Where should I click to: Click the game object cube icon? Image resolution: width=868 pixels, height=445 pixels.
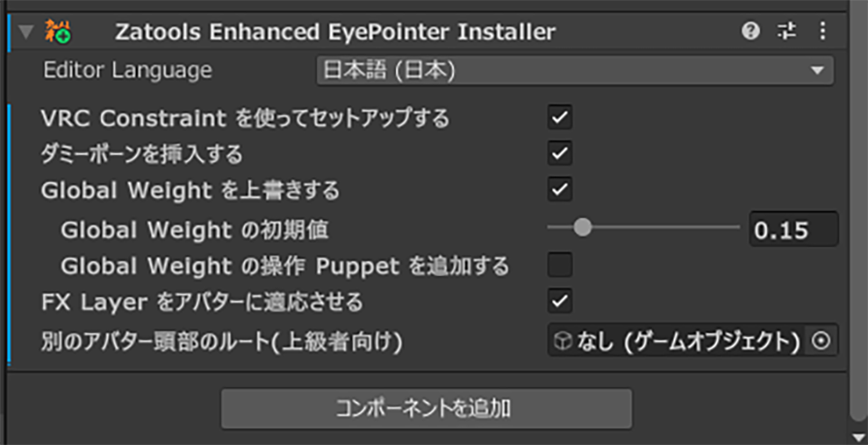pos(563,341)
